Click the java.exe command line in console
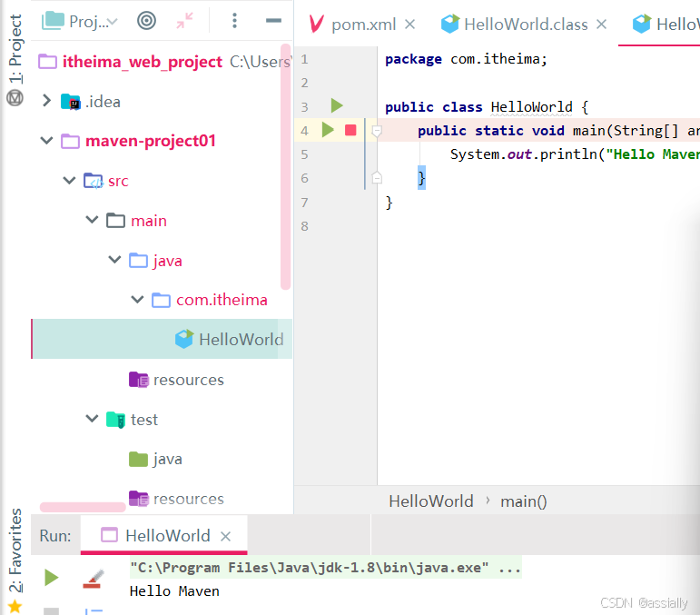Viewport: 700px width, 615px height. click(325, 568)
